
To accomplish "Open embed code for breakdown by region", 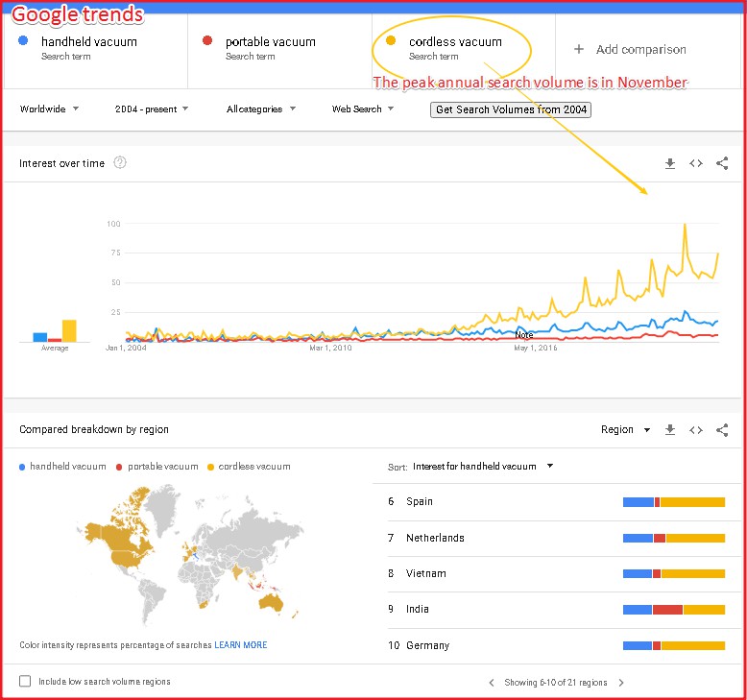I will pos(695,430).
